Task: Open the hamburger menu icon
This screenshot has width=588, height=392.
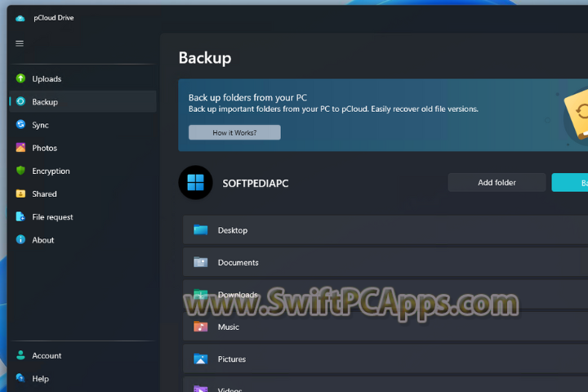Action: click(x=20, y=43)
